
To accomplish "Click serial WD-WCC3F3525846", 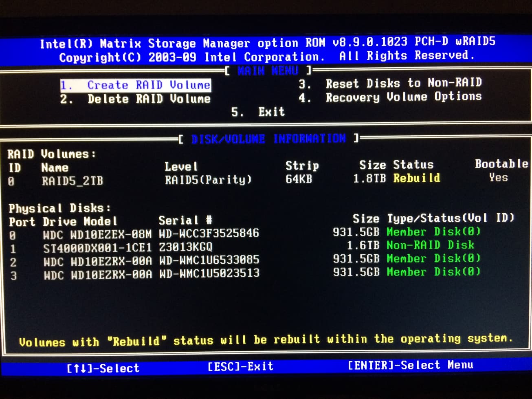I will (209, 233).
